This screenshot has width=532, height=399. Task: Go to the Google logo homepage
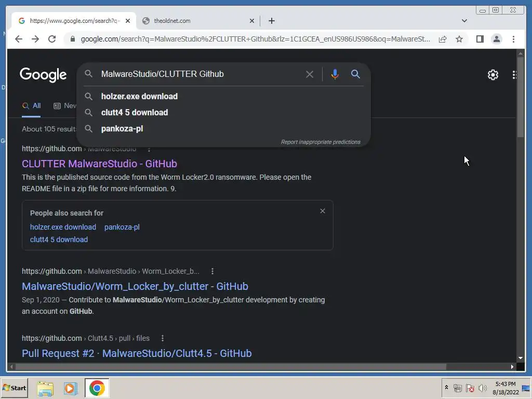(x=43, y=75)
